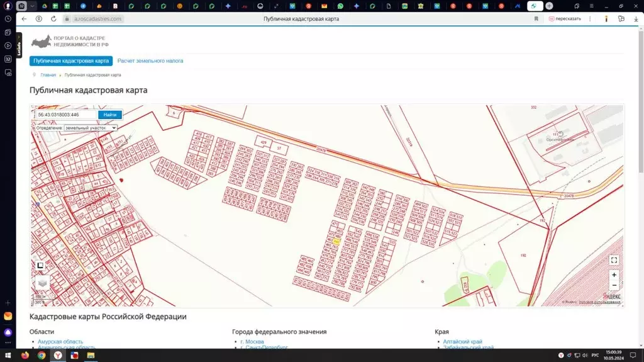Launch Firefox from the taskbar

(x=25, y=356)
